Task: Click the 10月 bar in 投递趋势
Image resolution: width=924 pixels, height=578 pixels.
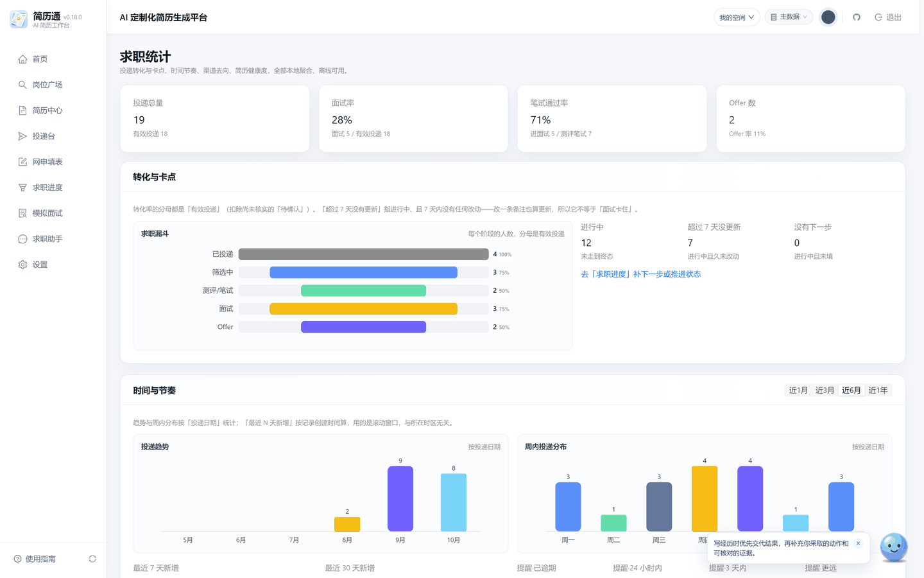Action: tap(454, 502)
